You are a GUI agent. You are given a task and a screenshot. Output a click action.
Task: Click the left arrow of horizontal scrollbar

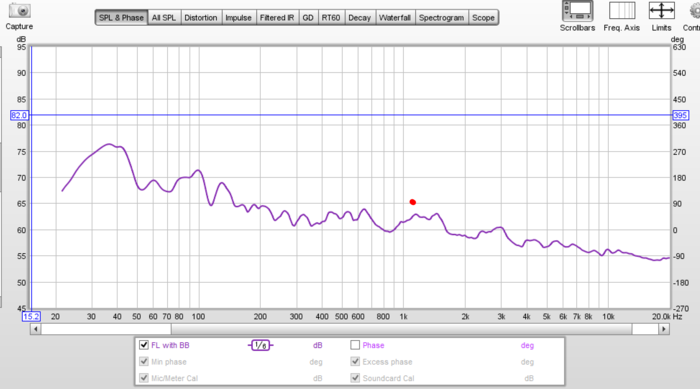click(x=35, y=329)
